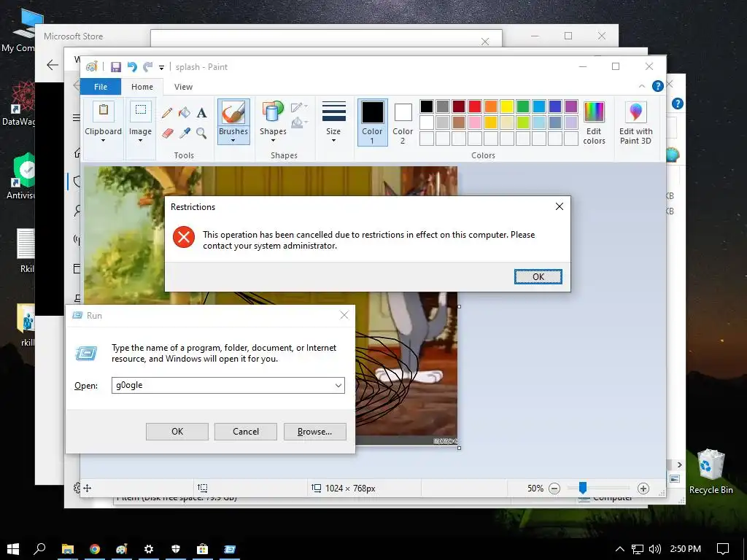Pick the yellow palette color
The image size is (747, 560).
[507, 106]
